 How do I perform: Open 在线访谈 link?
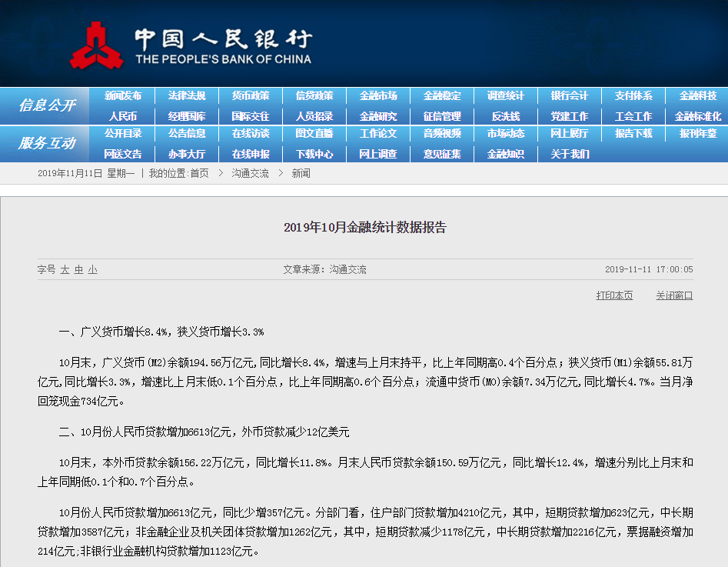(x=251, y=133)
